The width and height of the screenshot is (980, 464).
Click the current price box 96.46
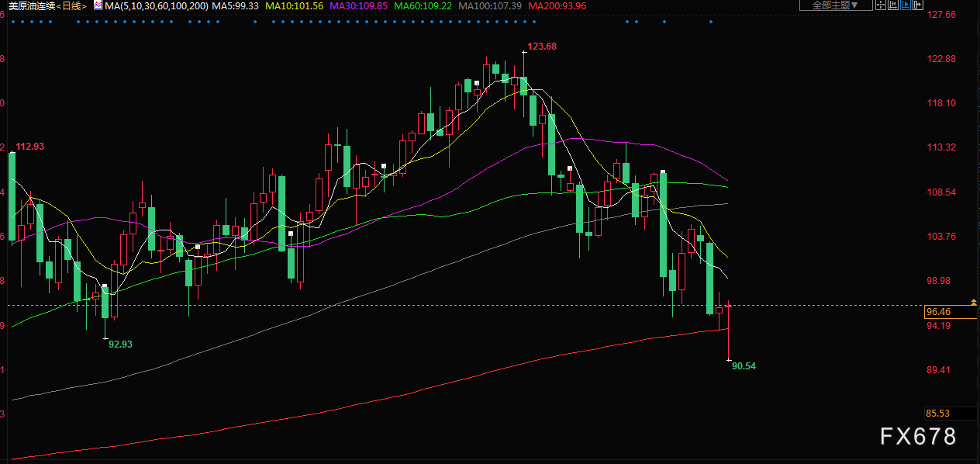[951, 312]
